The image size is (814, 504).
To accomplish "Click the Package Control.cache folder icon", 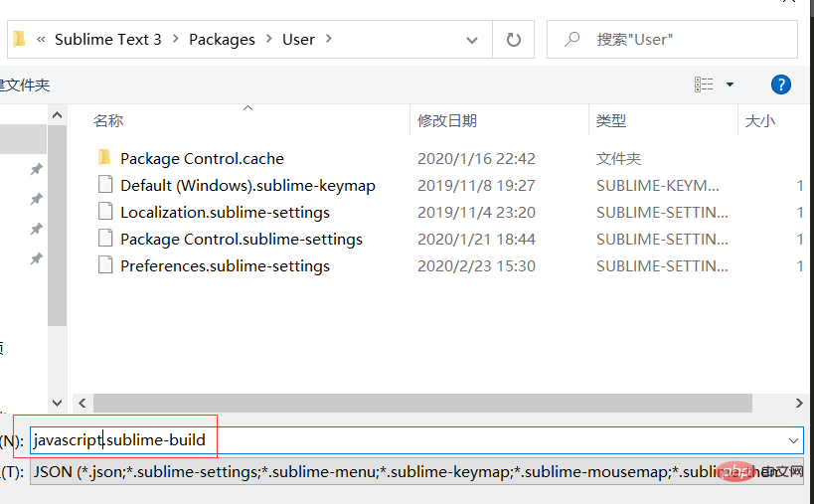I will click(x=104, y=157).
